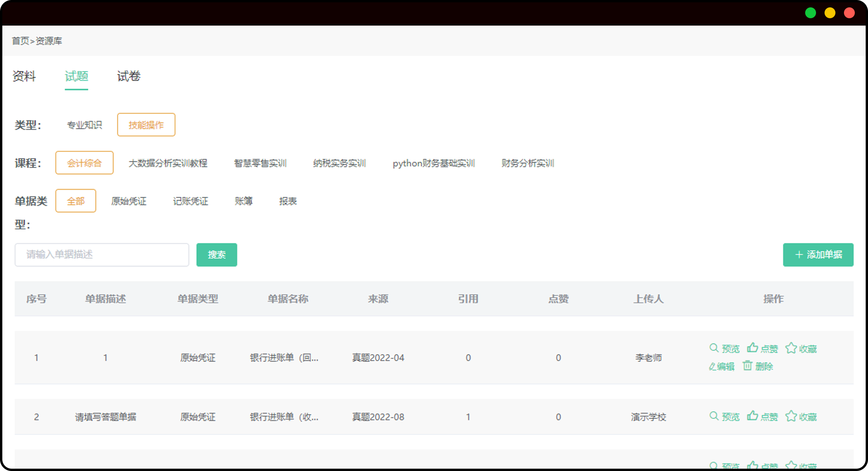Click the 搜索 button
Screen dimensions: 868x471
217,255
